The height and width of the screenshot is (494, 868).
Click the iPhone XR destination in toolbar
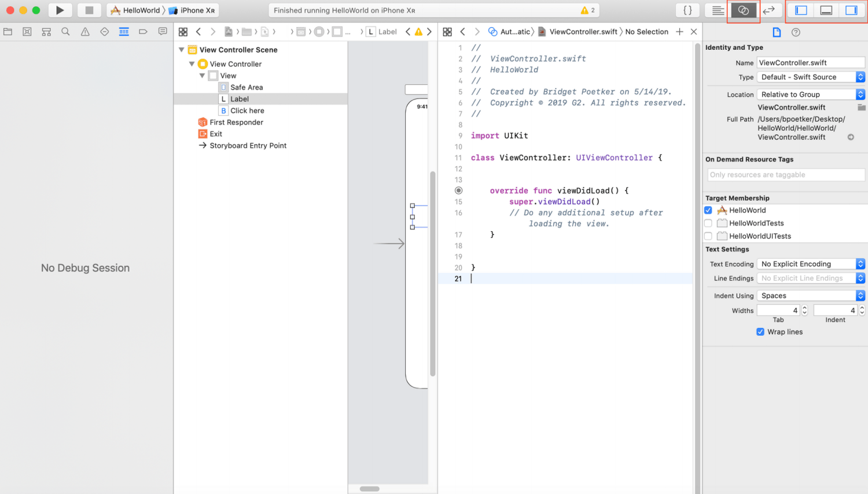pos(197,10)
